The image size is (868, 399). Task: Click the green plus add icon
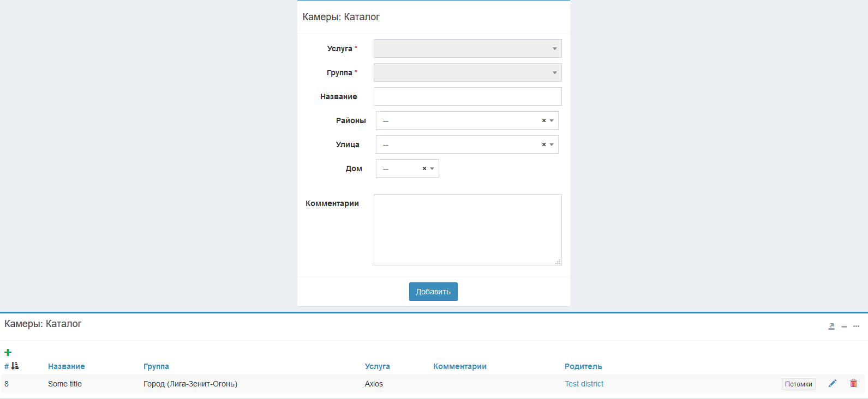coord(8,353)
